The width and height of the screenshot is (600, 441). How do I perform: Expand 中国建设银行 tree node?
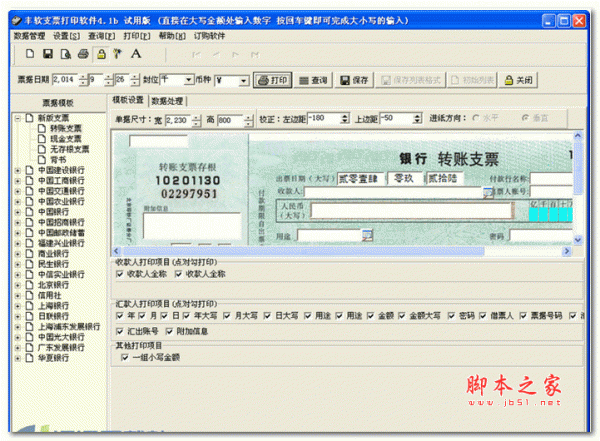(18, 170)
